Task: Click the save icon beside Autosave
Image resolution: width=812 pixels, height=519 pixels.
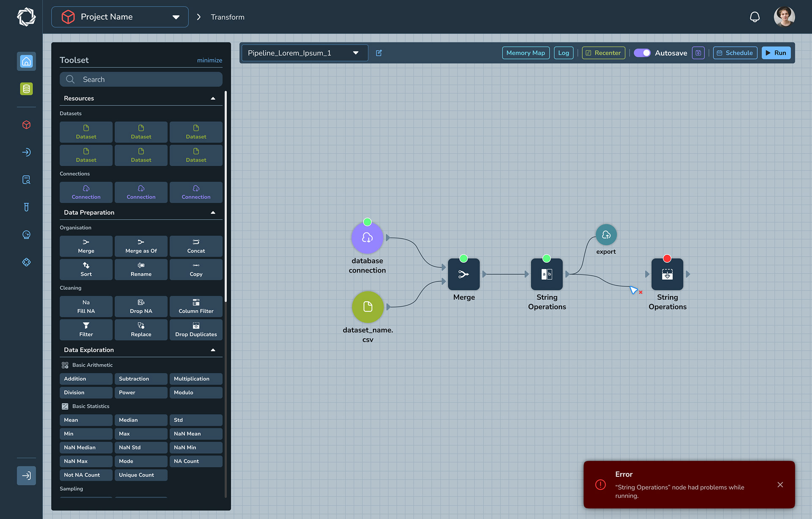Action: [698, 53]
